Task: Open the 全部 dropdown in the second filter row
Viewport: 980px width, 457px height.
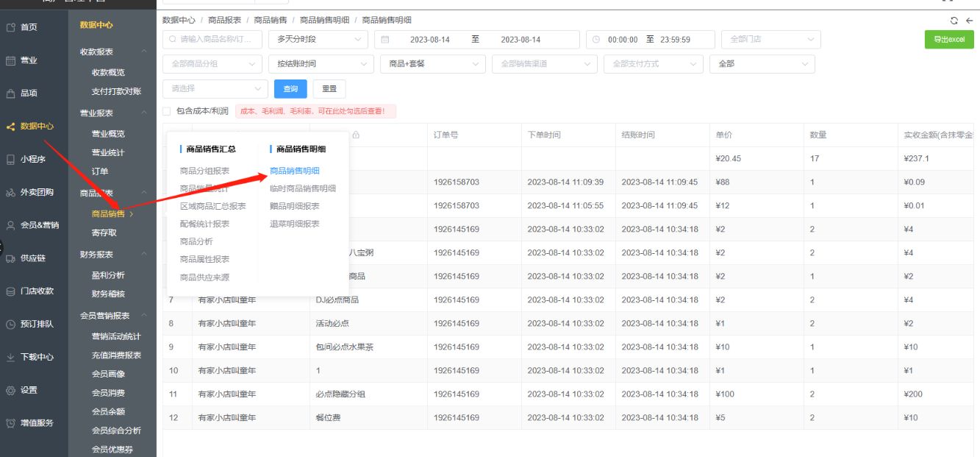Action: click(x=762, y=64)
